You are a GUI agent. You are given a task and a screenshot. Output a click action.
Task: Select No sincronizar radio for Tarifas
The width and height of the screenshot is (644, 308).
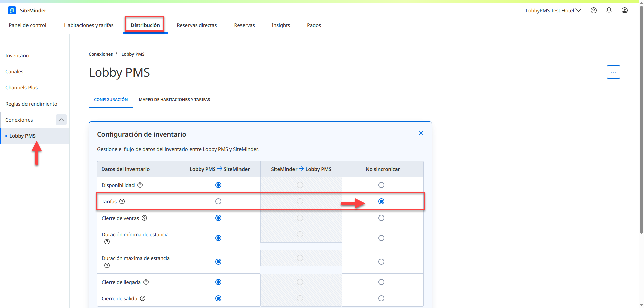[x=381, y=201]
